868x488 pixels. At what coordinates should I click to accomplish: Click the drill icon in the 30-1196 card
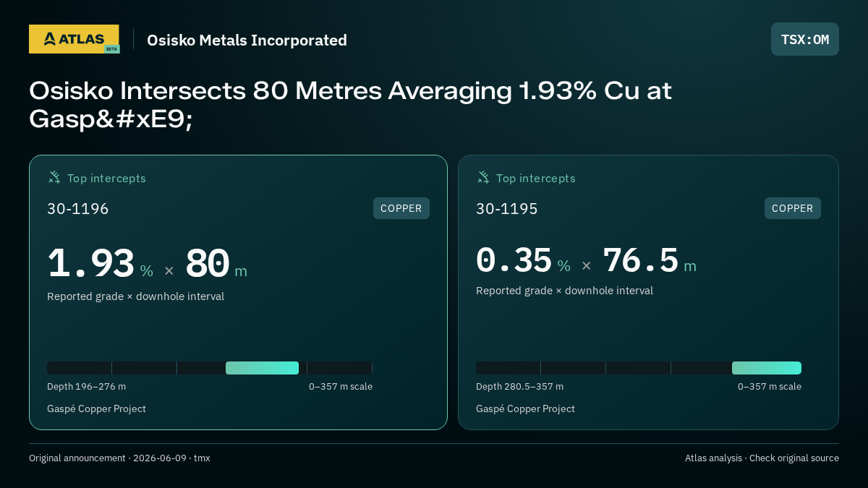tap(54, 177)
